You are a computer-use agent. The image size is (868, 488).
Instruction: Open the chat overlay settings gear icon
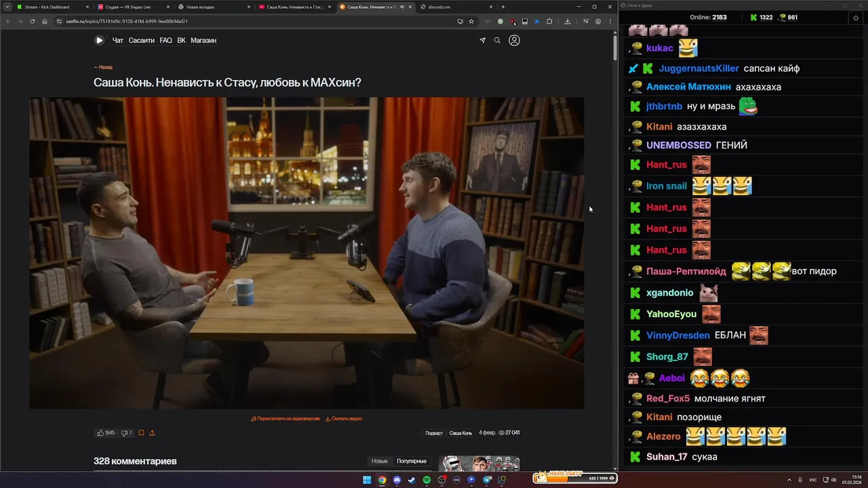[856, 18]
